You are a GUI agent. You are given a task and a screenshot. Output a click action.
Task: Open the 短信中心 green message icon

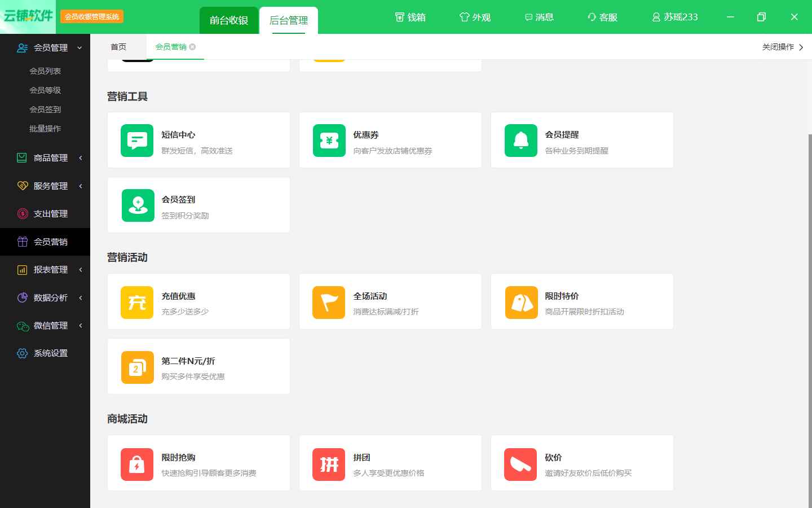pyautogui.click(x=137, y=141)
